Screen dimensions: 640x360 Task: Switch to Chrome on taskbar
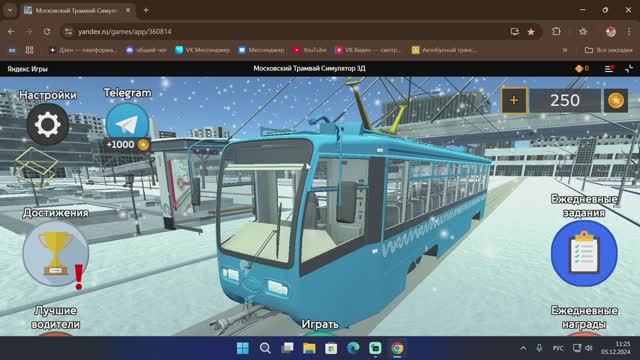[x=397, y=348]
